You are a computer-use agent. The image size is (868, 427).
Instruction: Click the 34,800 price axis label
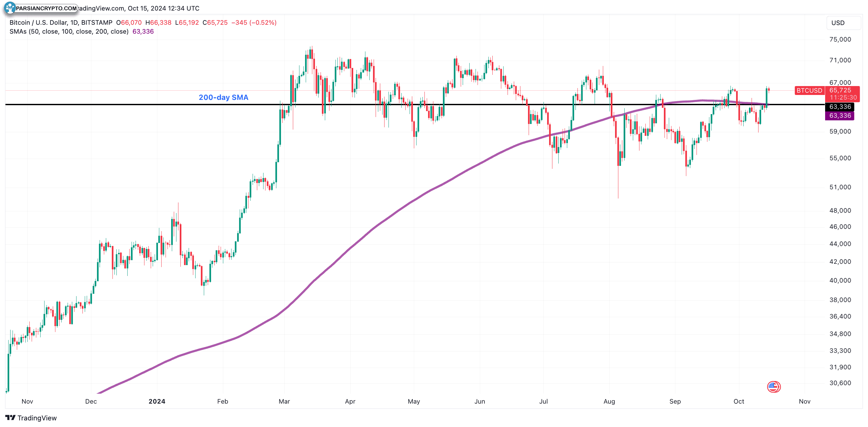click(x=840, y=334)
